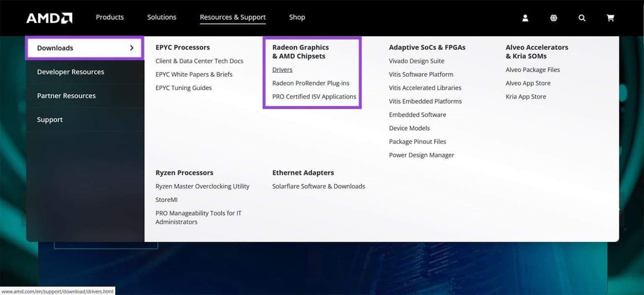Screen dimensions: 644x295
Task: Open the Drivers link
Action: (x=282, y=70)
